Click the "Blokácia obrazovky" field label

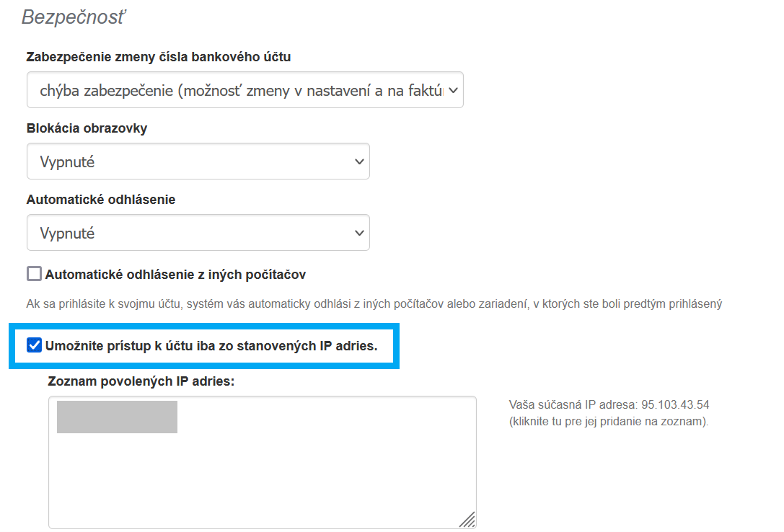point(87,128)
